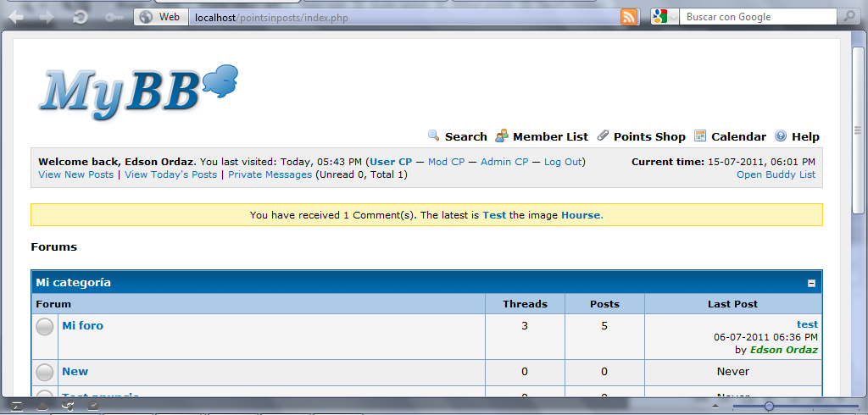Viewport: 868px width, 415px height.
Task: Click the key password manager icon
Action: [x=114, y=17]
